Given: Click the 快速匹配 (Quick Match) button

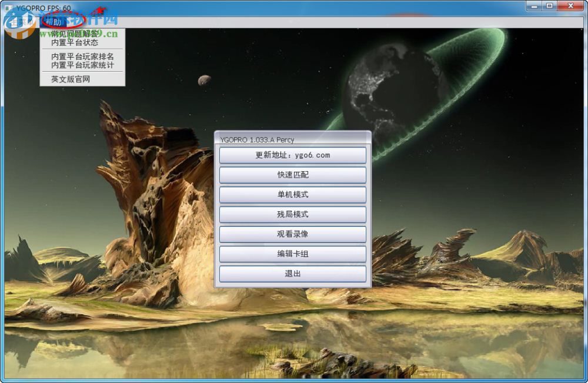Looking at the screenshot, I should [x=292, y=175].
